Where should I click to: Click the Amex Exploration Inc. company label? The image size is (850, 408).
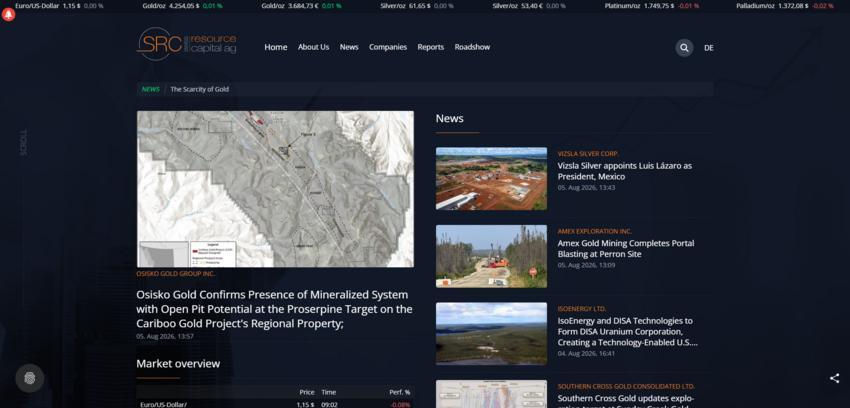(x=595, y=231)
